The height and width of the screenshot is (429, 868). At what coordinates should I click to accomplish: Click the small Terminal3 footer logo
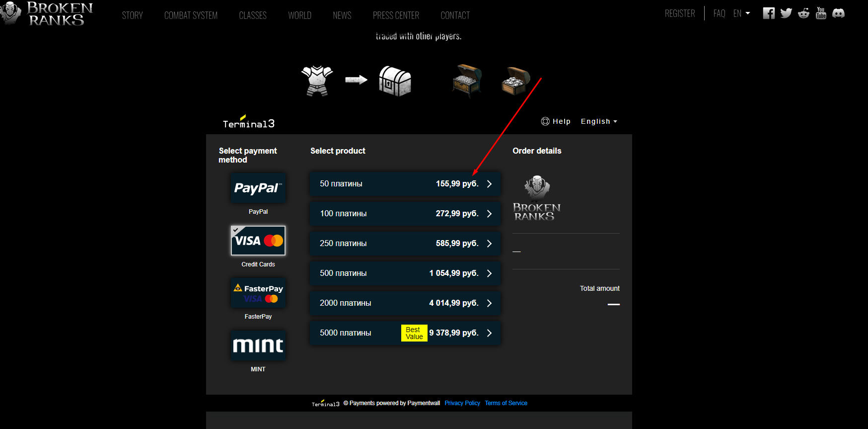[x=325, y=403]
